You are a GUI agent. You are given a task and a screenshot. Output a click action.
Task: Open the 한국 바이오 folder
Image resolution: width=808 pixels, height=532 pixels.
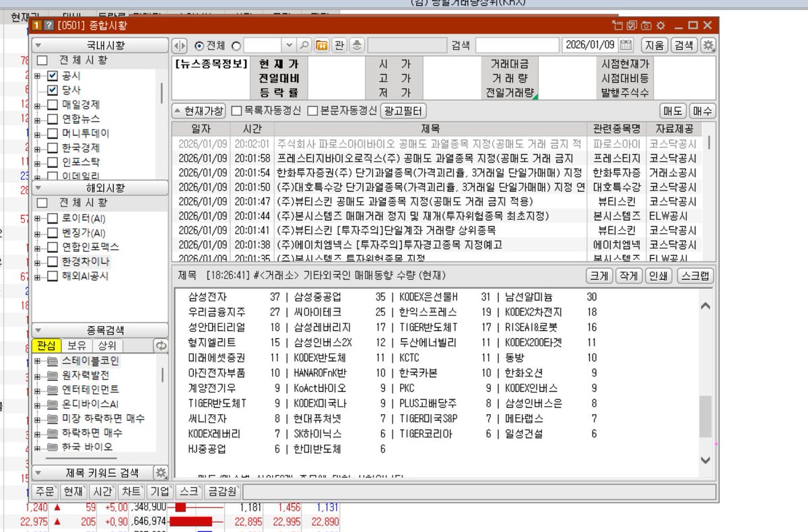pos(80,446)
